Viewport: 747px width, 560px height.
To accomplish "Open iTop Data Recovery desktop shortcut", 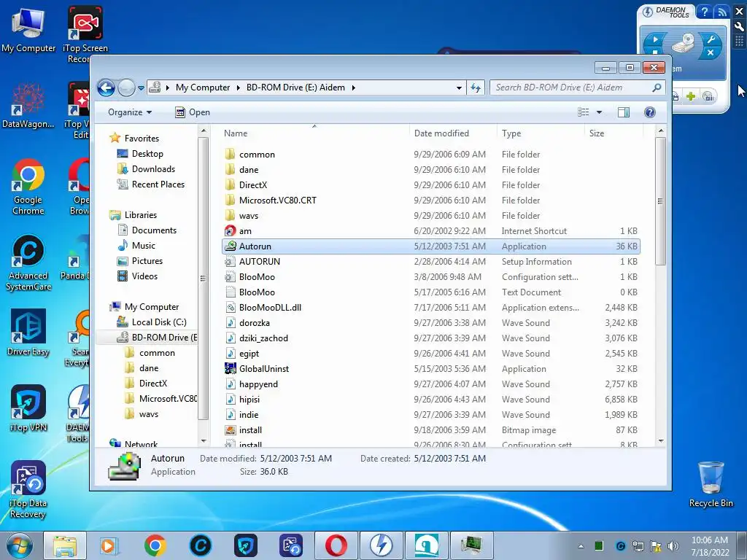I will click(x=28, y=489).
